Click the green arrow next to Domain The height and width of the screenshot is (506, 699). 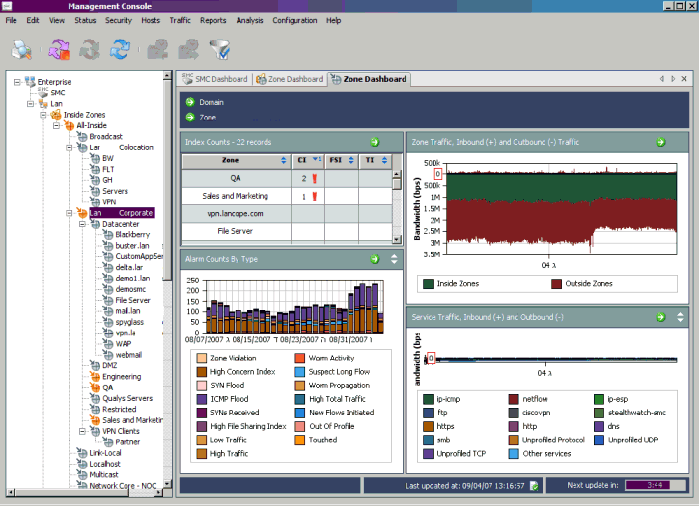coord(190,102)
